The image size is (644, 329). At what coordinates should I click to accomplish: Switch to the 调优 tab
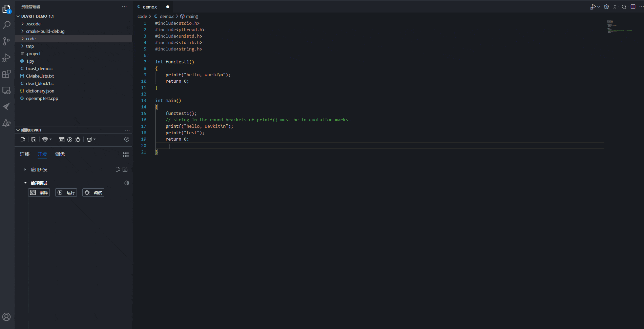(x=60, y=155)
